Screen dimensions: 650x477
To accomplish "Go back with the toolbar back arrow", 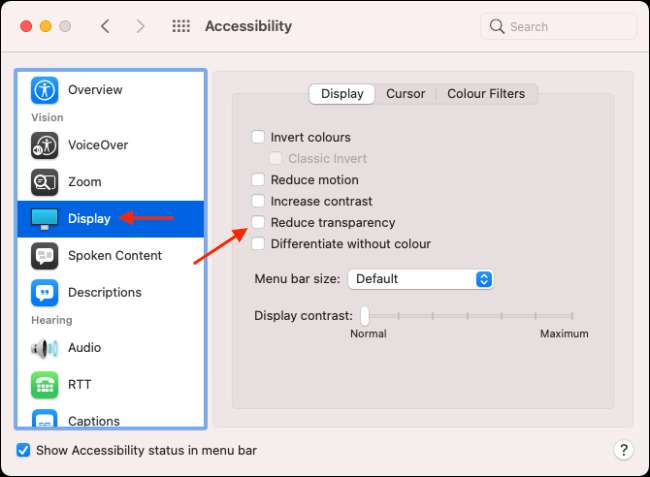I will pyautogui.click(x=105, y=27).
